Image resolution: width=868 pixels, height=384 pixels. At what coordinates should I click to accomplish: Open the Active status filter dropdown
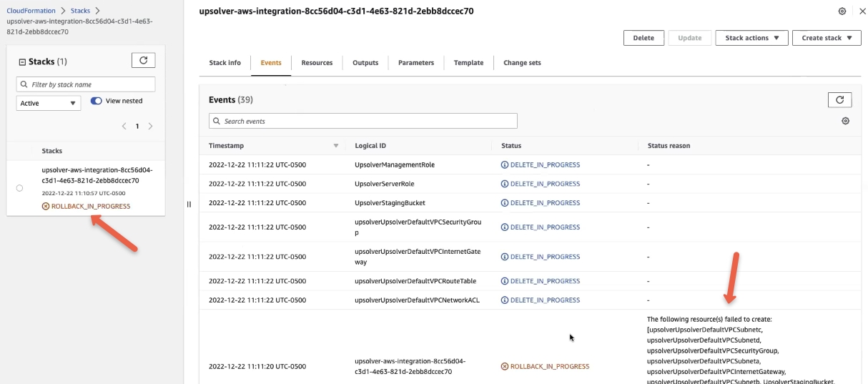click(x=49, y=104)
